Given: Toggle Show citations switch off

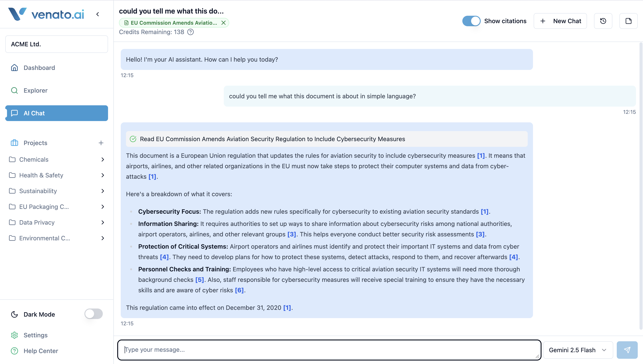Looking at the screenshot, I should pyautogui.click(x=471, y=21).
